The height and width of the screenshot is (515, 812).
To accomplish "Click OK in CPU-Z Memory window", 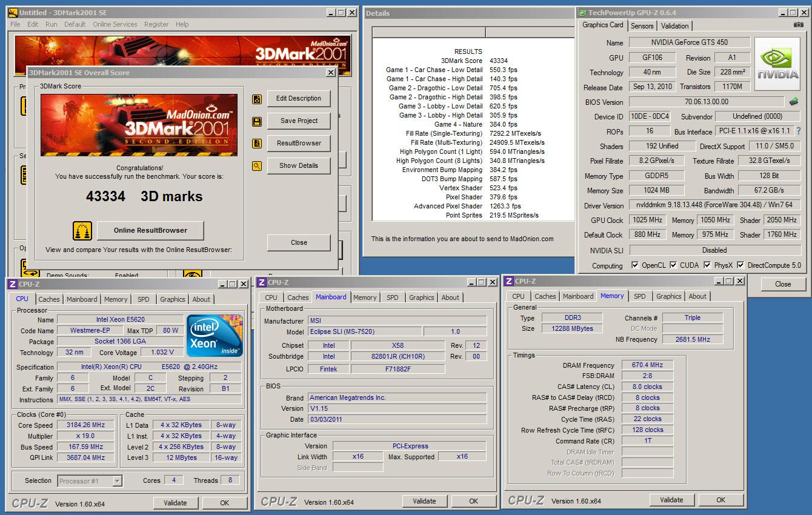I will (720, 500).
